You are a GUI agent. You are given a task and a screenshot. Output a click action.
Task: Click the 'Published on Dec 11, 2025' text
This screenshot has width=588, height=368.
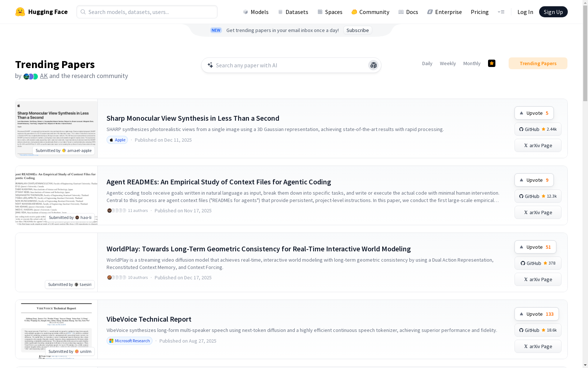point(163,140)
